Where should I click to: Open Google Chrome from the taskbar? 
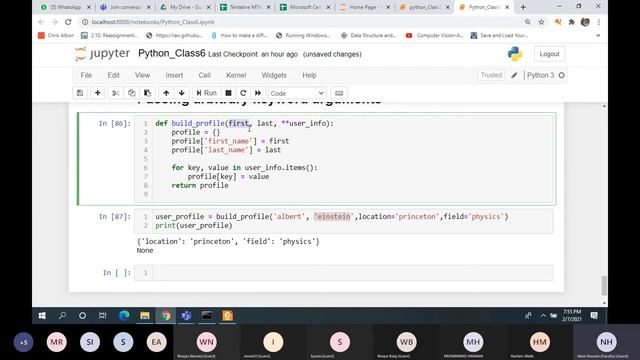(x=166, y=316)
